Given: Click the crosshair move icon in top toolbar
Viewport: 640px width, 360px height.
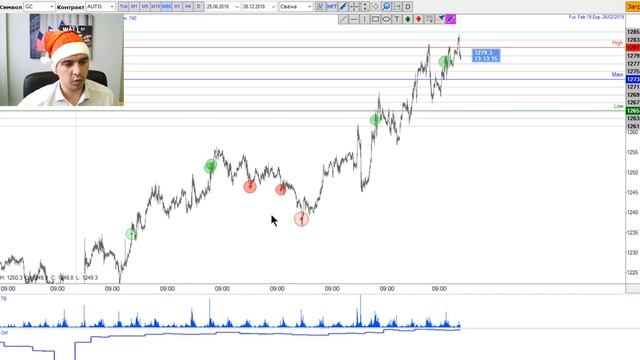Looking at the screenshot, I should click(x=354, y=7).
